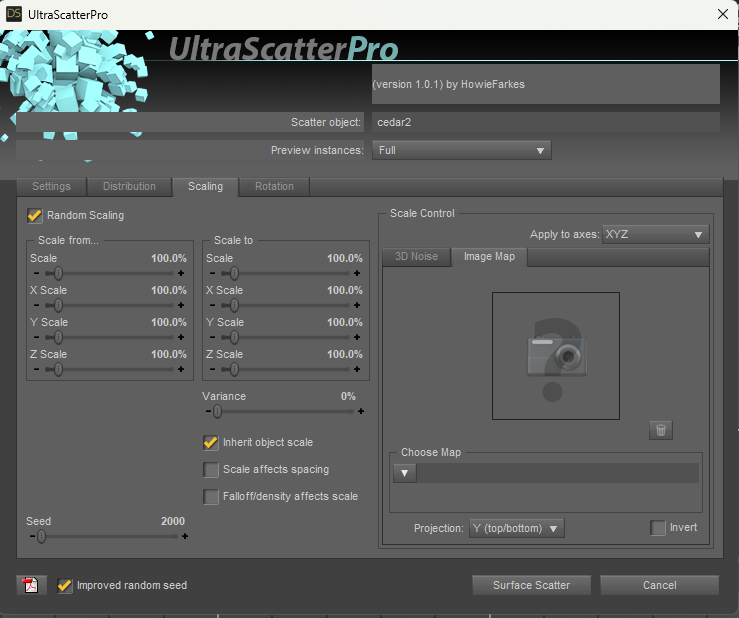
Task: Click Choose Map path field
Action: (558, 473)
